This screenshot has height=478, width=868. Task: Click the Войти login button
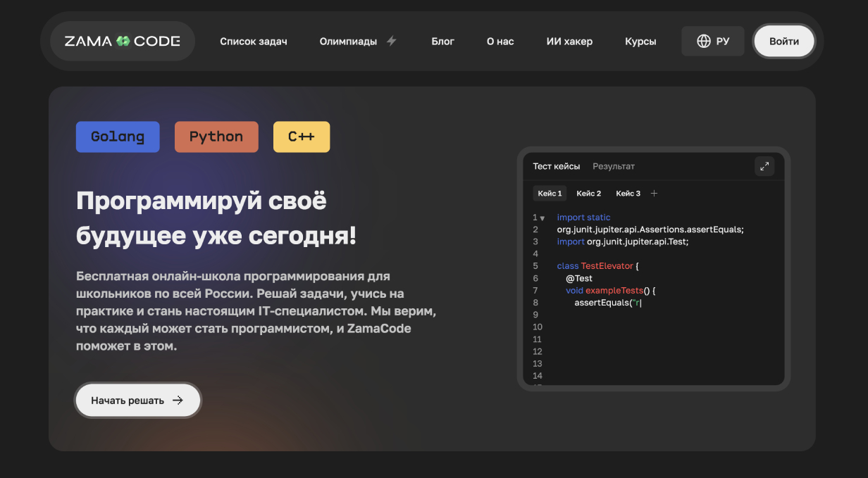tap(784, 41)
